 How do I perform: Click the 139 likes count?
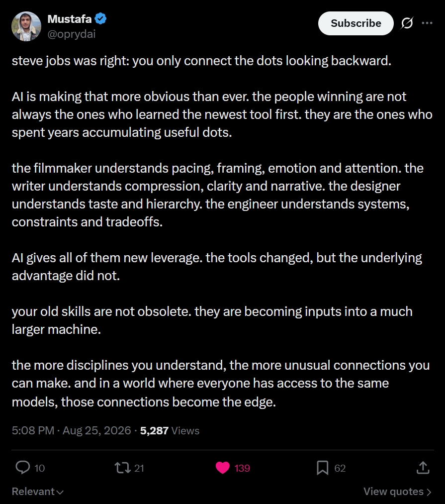pos(242,468)
